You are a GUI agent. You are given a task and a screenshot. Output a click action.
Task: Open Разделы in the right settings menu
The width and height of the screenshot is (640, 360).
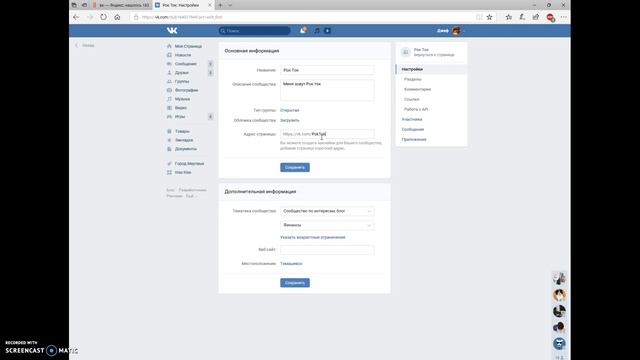coord(413,79)
